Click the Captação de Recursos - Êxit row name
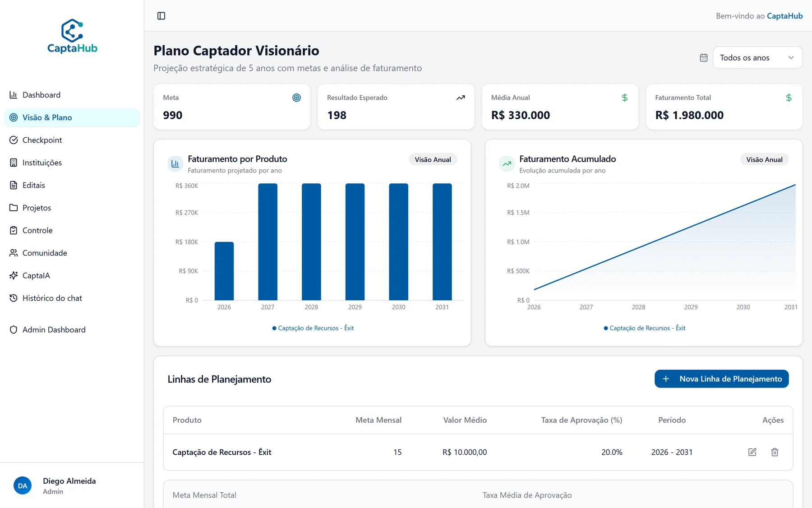 [222, 452]
